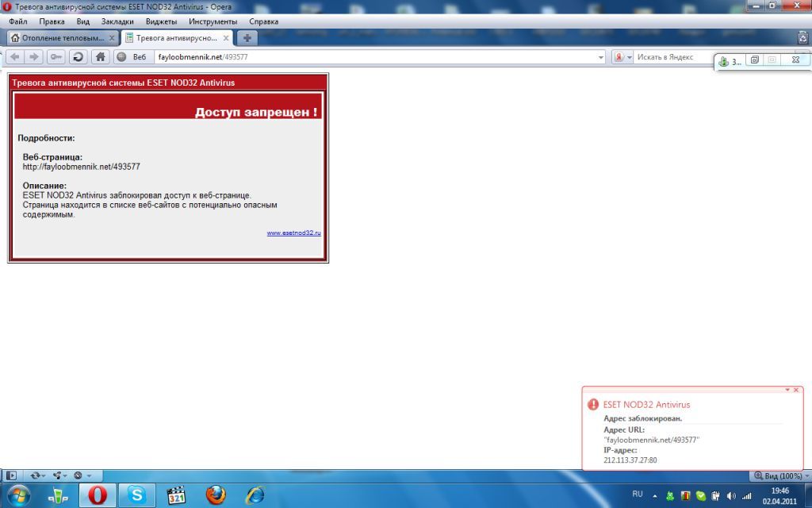Viewport: 812px width, 508px height.
Task: Open Yandex search engine dropdown
Action: 622,57
